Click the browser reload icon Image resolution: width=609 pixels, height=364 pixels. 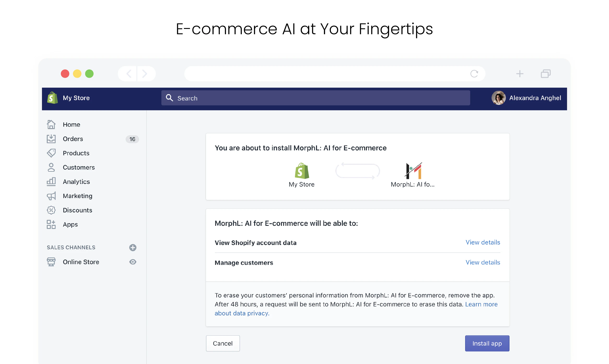tap(474, 74)
